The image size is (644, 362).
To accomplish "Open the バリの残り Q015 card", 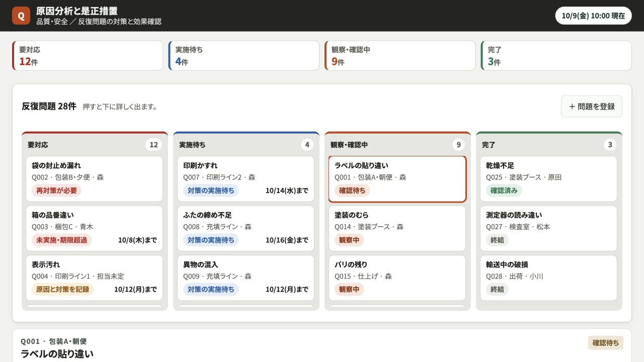I will [x=397, y=278].
